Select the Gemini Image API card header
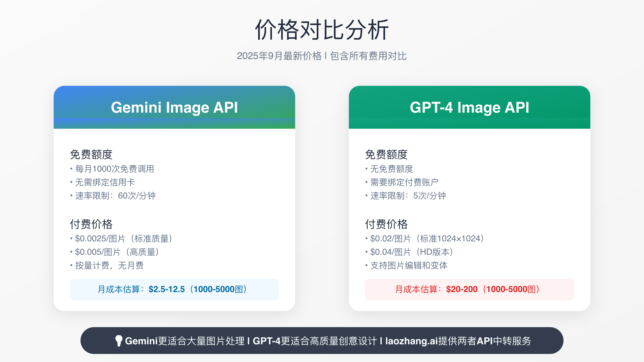 coord(174,107)
